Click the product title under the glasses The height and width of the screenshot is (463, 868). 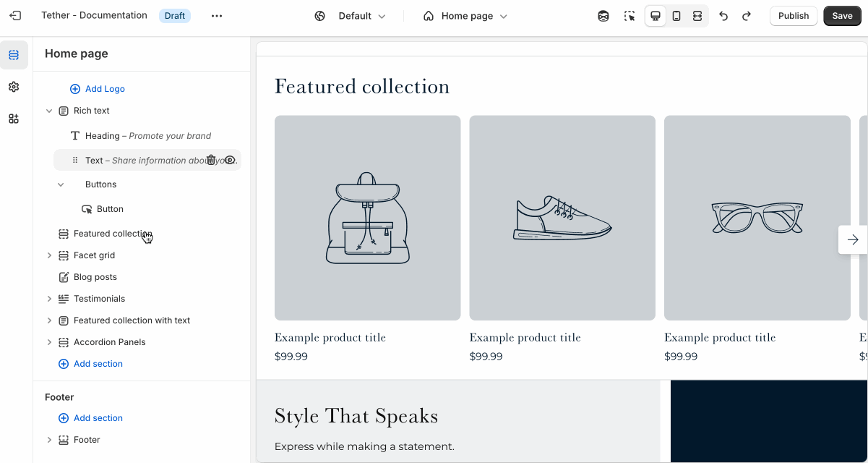tap(720, 338)
